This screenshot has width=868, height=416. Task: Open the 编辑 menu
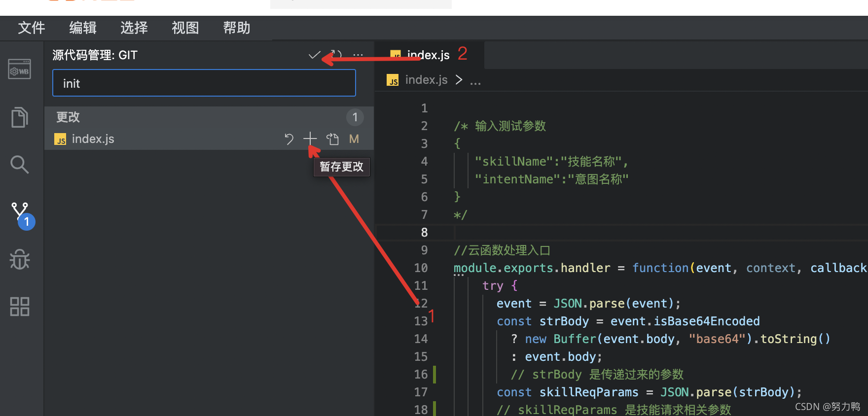click(83, 28)
